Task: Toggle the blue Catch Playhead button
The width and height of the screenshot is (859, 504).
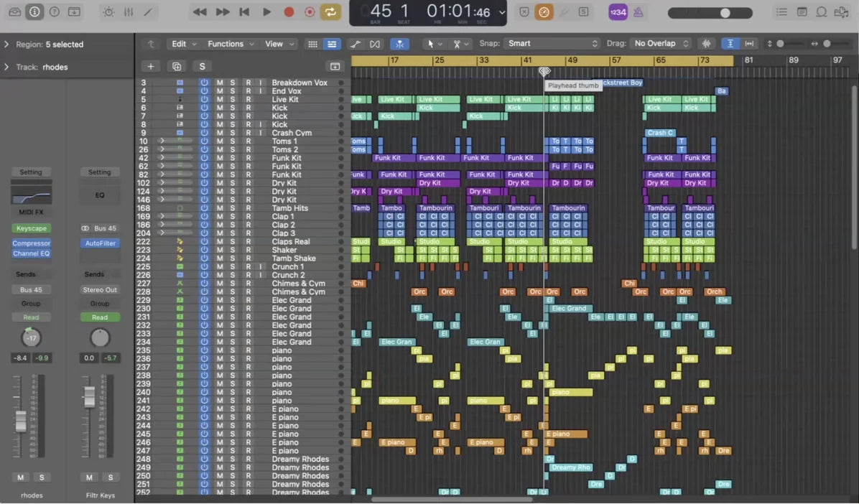Action: pos(400,44)
